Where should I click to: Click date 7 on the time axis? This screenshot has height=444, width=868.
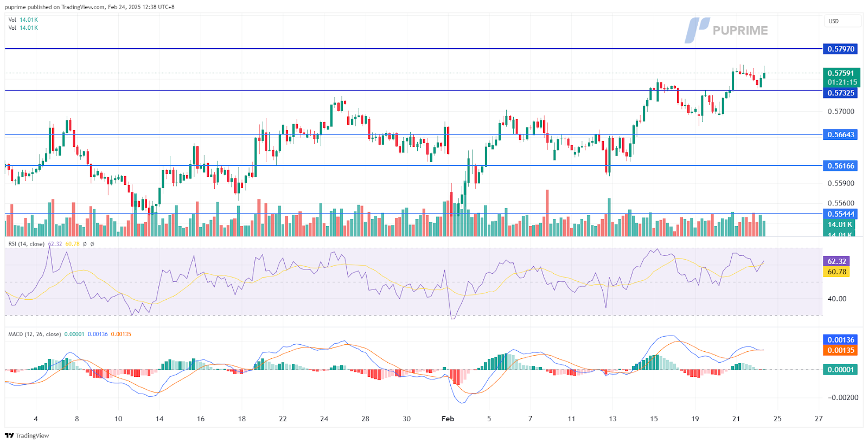tap(530, 419)
